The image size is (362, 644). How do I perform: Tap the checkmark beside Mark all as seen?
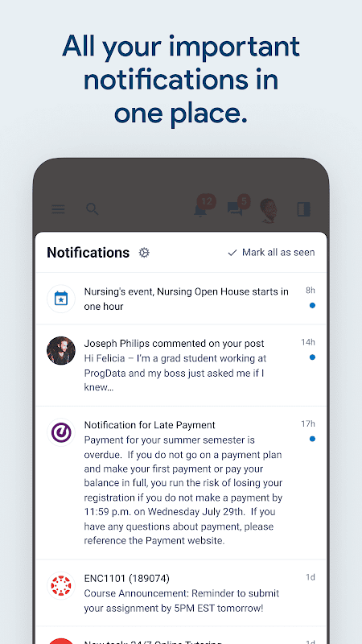point(232,253)
